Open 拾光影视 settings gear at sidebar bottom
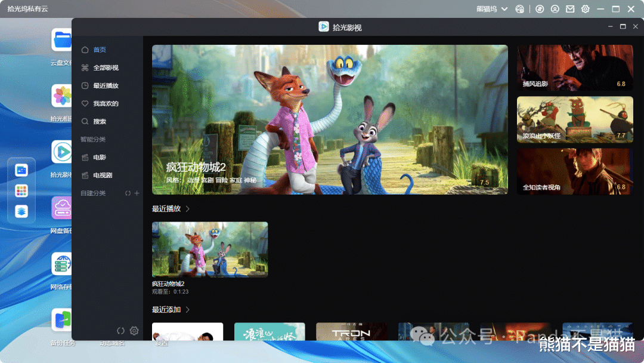Screen dimensions: 644x363 click(134, 331)
